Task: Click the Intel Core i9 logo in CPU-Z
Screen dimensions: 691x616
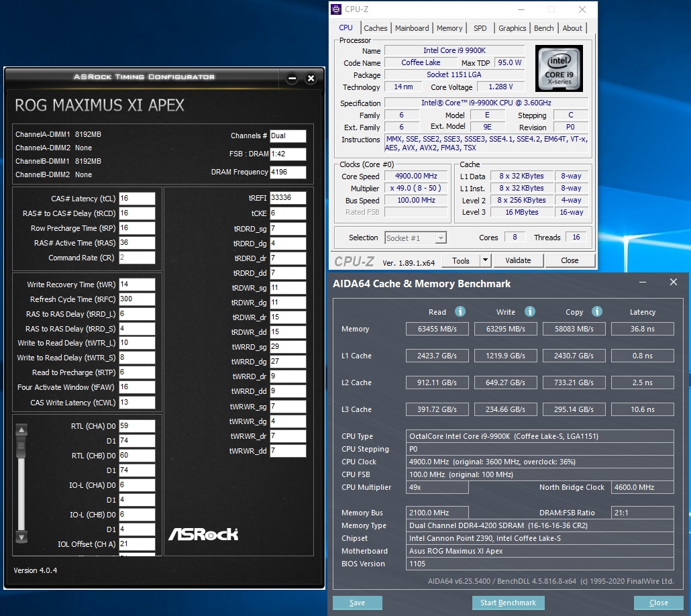Action: [559, 68]
